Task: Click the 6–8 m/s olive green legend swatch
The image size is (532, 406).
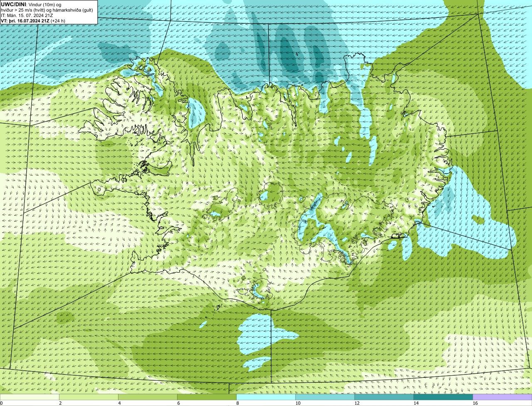Action: (x=207, y=397)
